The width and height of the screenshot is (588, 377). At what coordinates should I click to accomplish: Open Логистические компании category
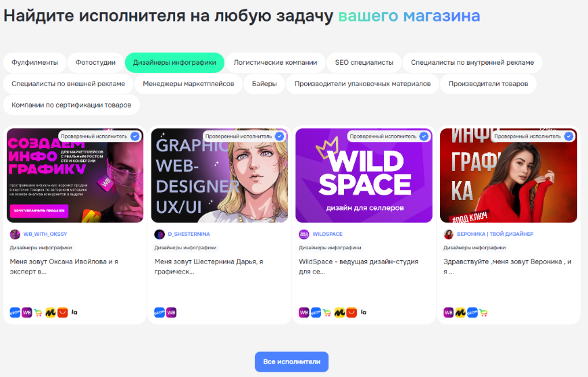275,63
